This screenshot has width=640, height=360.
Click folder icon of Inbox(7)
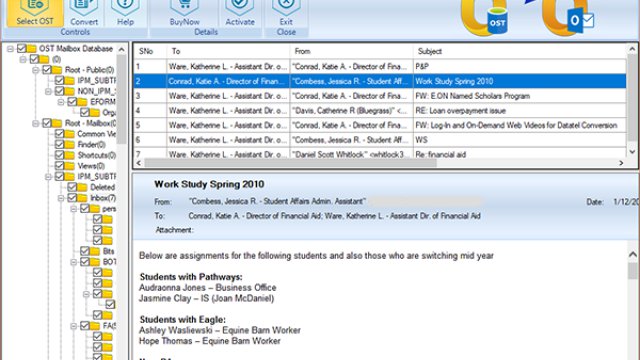(x=82, y=198)
